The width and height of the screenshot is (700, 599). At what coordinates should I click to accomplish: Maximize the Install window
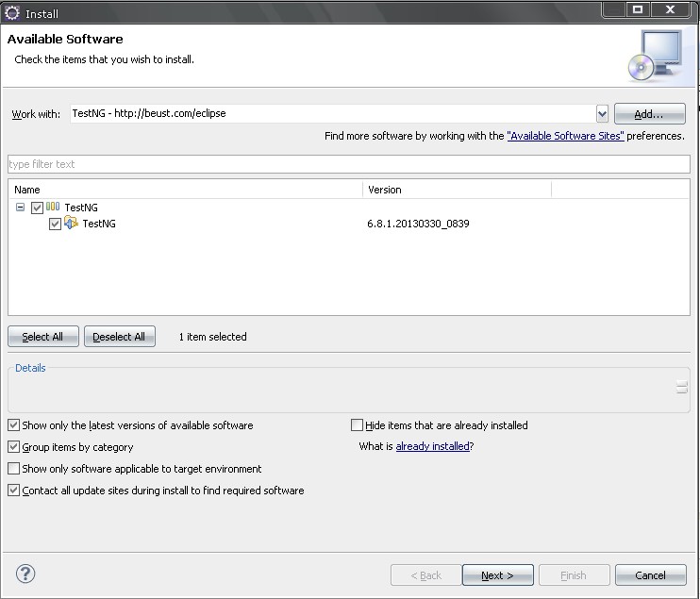click(x=638, y=9)
